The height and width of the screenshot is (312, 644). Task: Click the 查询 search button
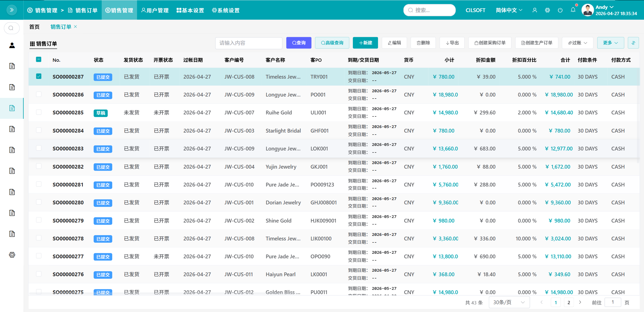(299, 43)
